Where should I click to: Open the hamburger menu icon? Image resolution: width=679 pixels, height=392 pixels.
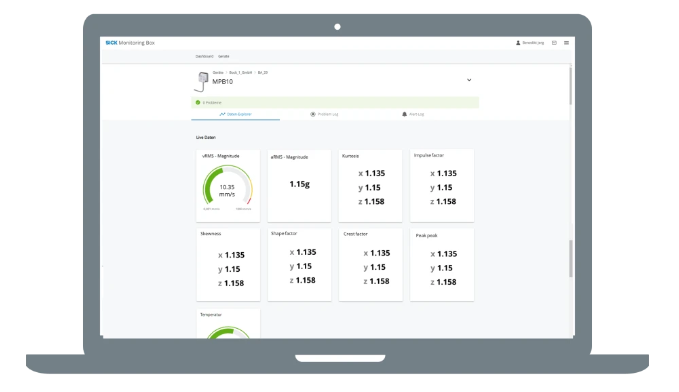[x=566, y=43]
